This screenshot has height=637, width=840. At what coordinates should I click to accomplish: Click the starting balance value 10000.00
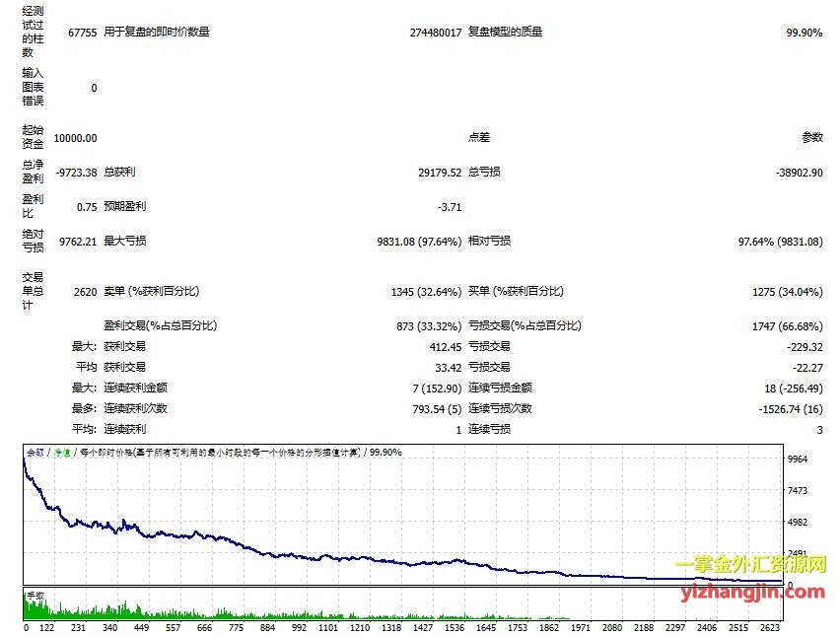coord(76,139)
